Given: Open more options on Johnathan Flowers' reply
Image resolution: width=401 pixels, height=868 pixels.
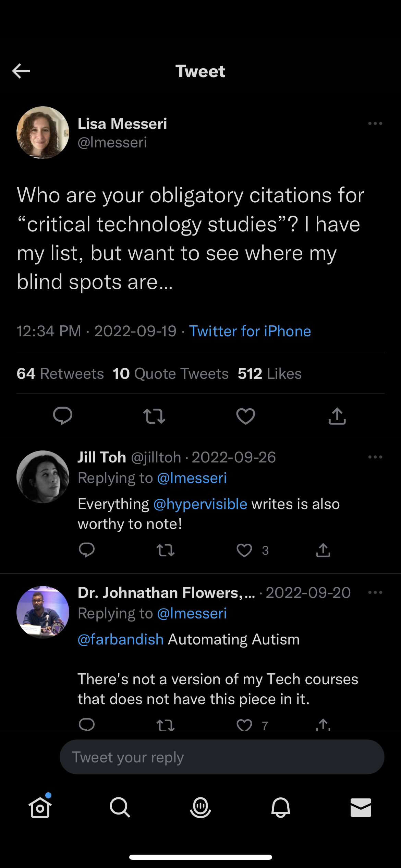Looking at the screenshot, I should pos(375,592).
